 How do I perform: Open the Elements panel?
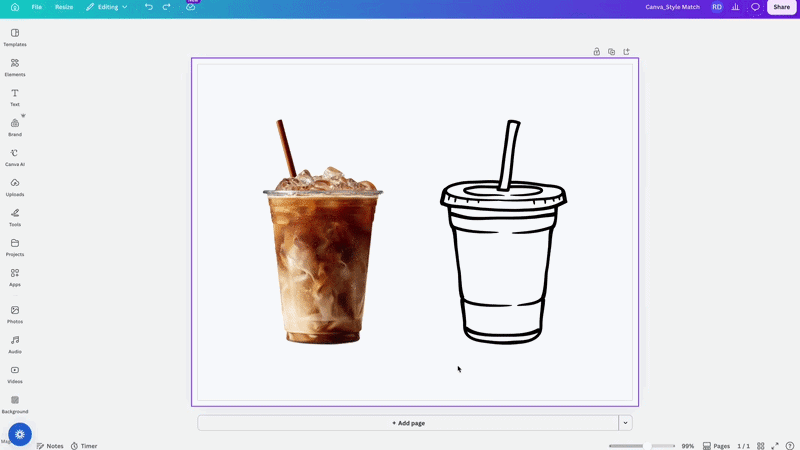coord(15,67)
